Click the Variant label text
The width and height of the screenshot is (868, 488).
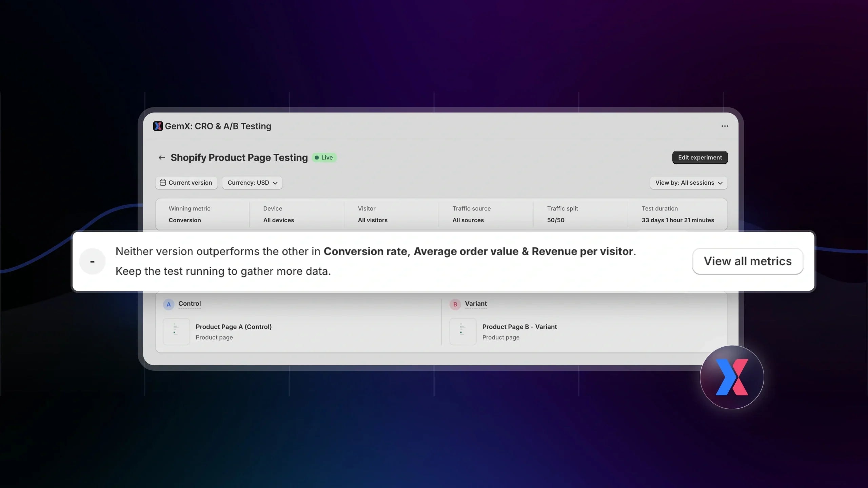476,304
